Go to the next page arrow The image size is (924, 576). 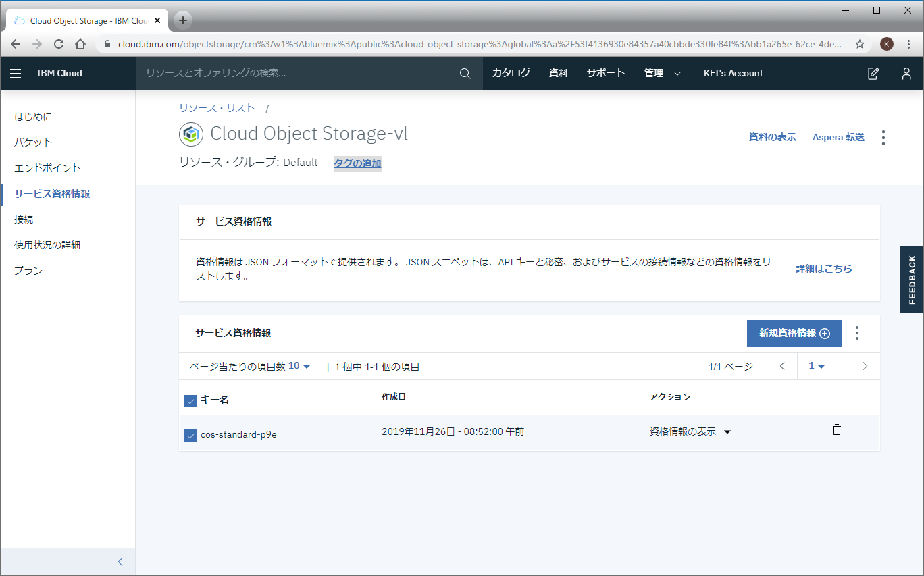[x=865, y=366]
